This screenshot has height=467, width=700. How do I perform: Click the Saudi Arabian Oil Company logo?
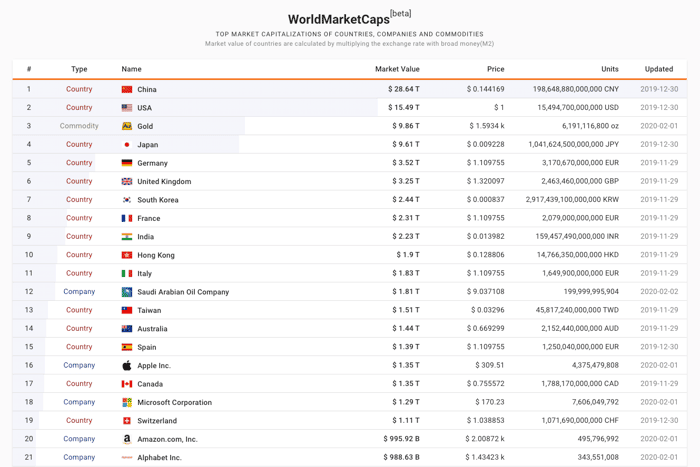click(127, 292)
